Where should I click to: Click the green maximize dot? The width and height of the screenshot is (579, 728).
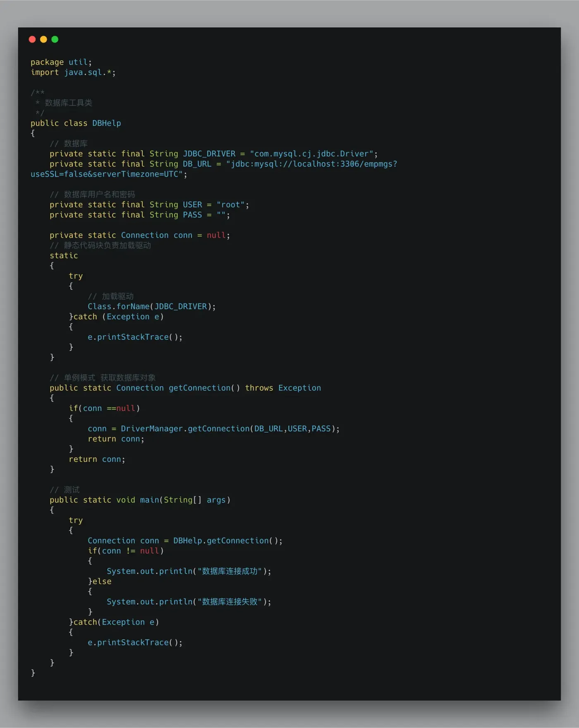click(x=55, y=39)
